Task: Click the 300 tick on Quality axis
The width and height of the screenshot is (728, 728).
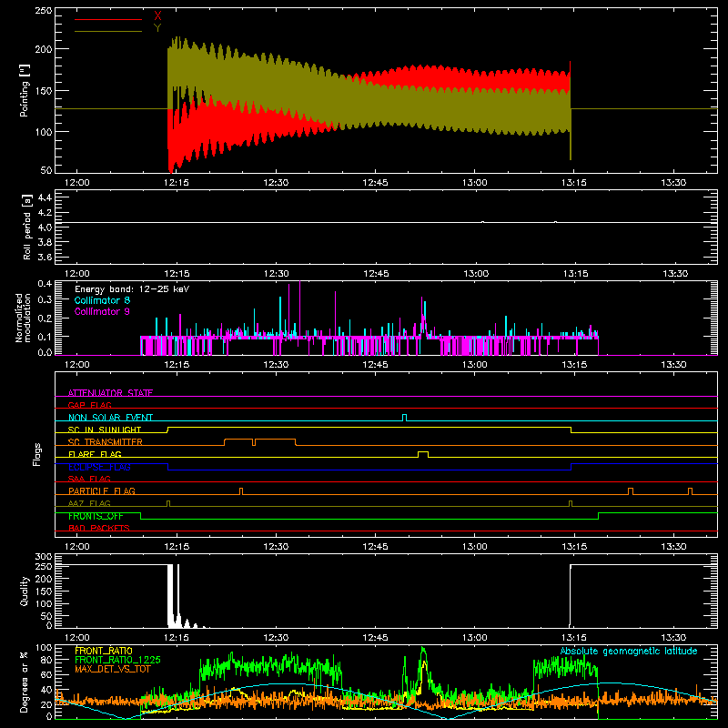Action: coord(44,557)
